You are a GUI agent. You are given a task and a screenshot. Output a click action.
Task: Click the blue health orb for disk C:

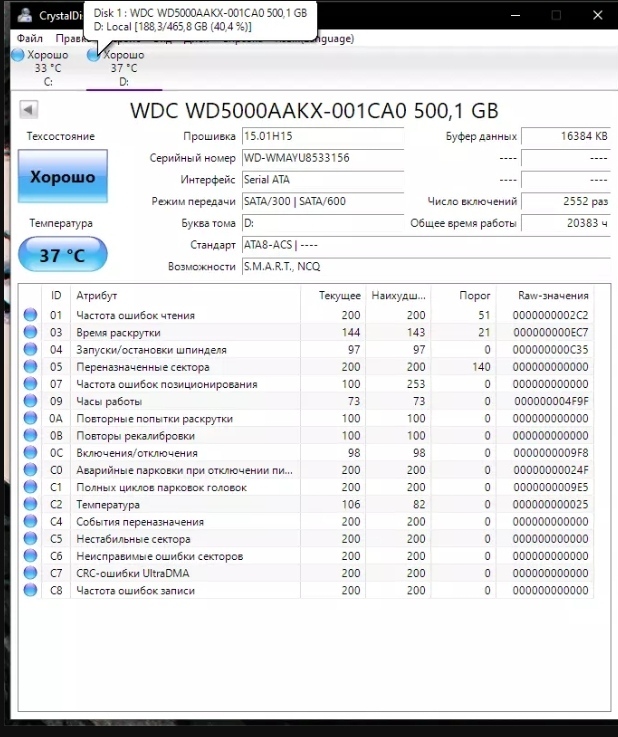tap(18, 55)
